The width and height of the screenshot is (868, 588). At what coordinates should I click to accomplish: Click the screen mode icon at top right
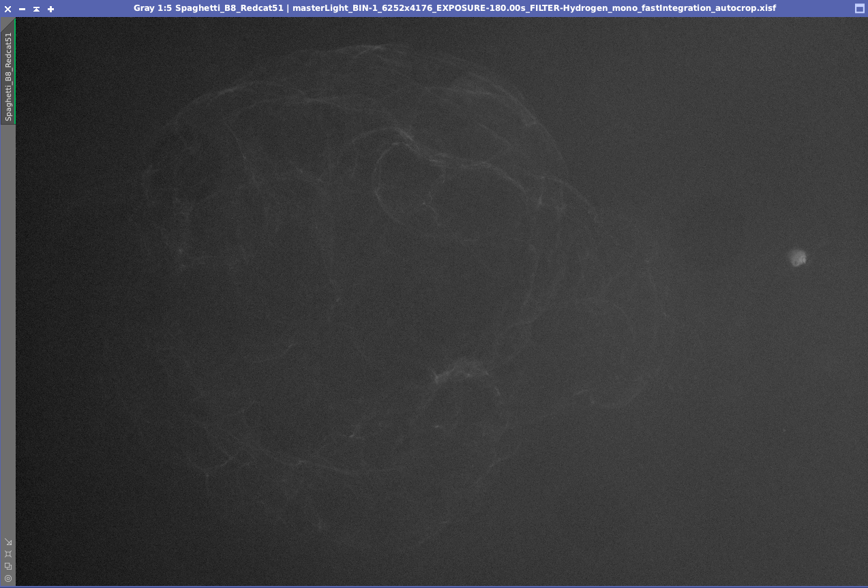859,8
